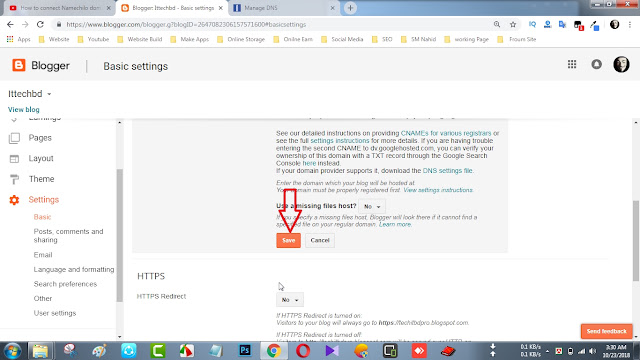The image size is (640, 360).
Task: Click the main page vertical scrollbar
Action: coord(636,241)
